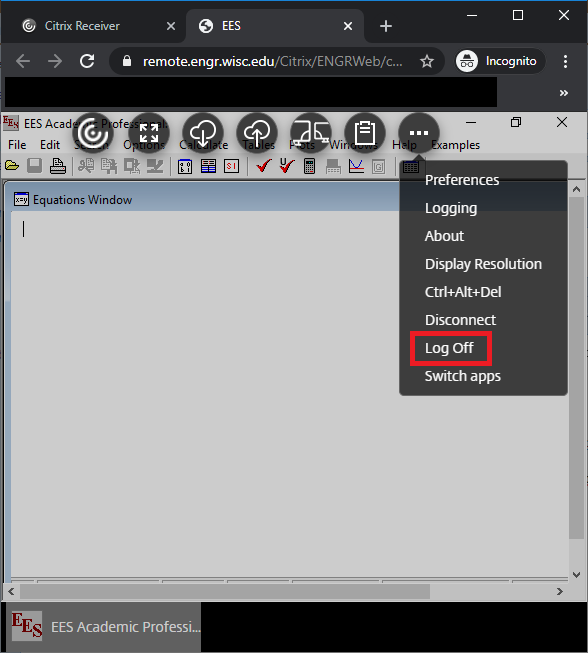Close the EES browser tab
The width and height of the screenshot is (588, 653).
coord(348,26)
